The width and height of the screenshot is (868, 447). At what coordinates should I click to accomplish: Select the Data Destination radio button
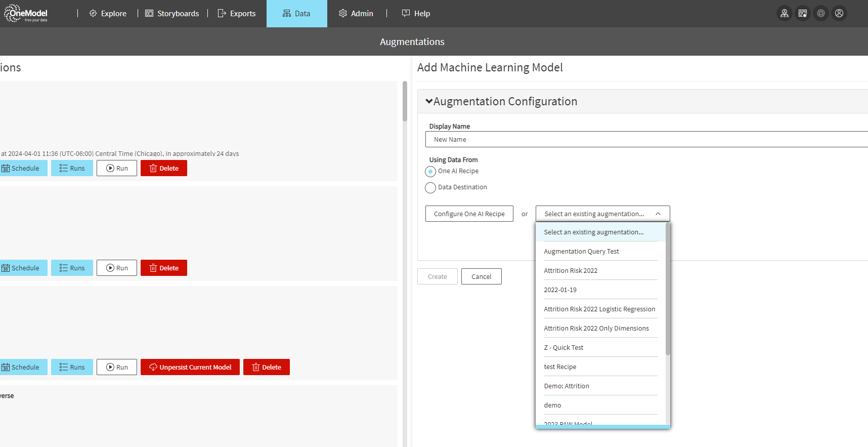(430, 188)
